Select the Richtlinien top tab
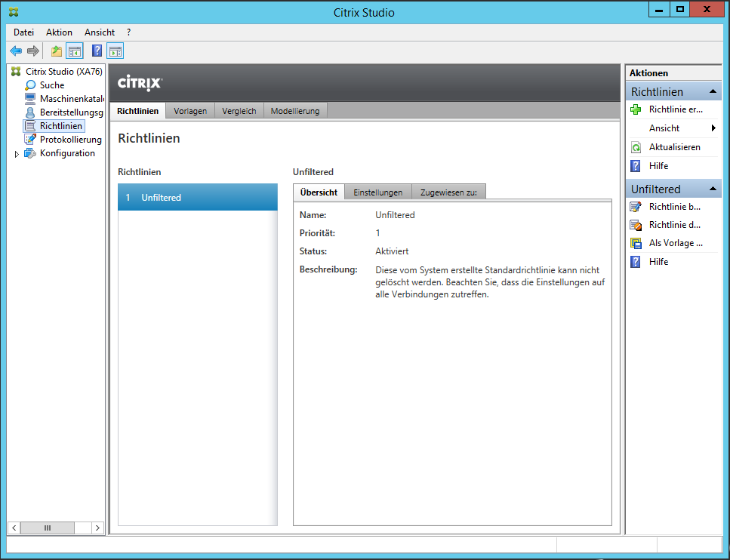Image resolution: width=730 pixels, height=560 pixels. coord(138,111)
